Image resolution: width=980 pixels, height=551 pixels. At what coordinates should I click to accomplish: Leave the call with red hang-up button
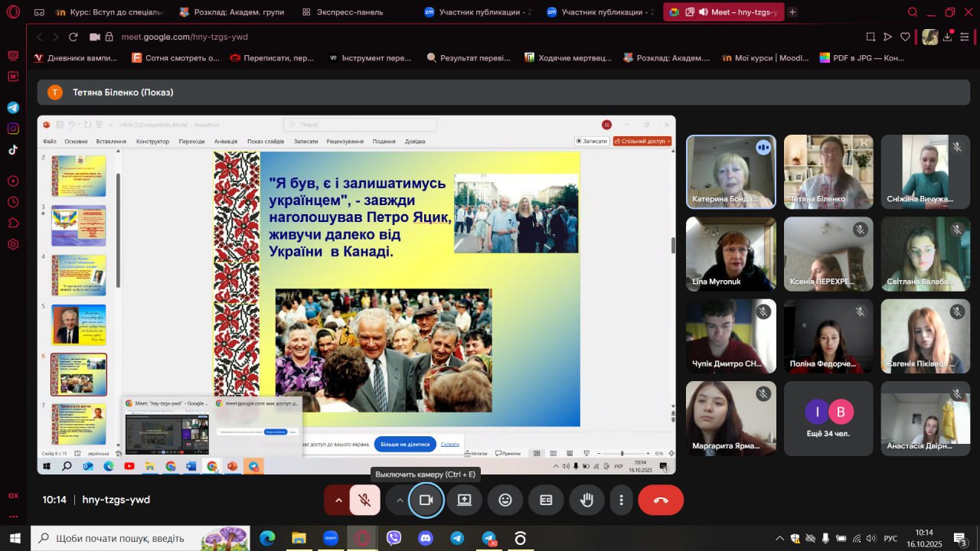(x=661, y=500)
